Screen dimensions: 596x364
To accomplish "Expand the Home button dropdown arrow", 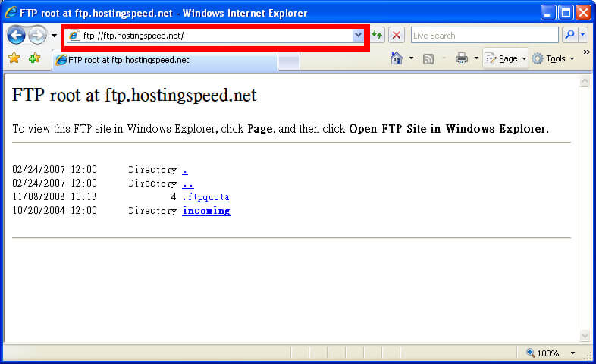I will 411,58.
